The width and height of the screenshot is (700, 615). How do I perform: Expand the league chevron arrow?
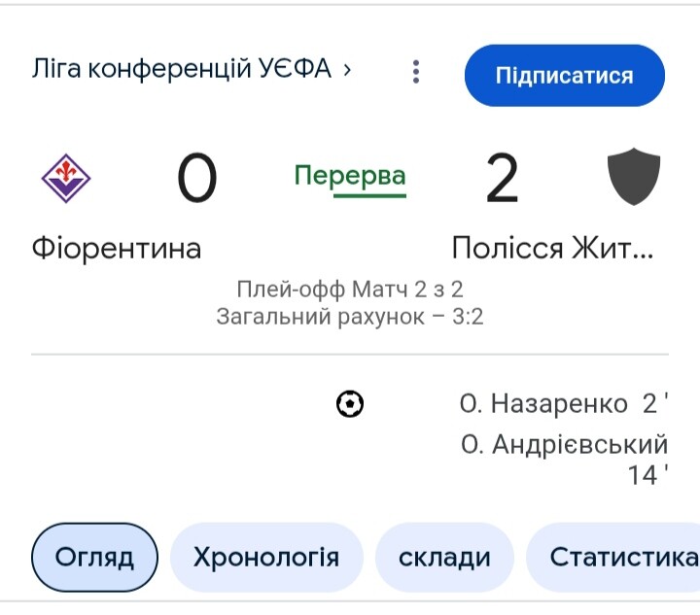tap(347, 70)
